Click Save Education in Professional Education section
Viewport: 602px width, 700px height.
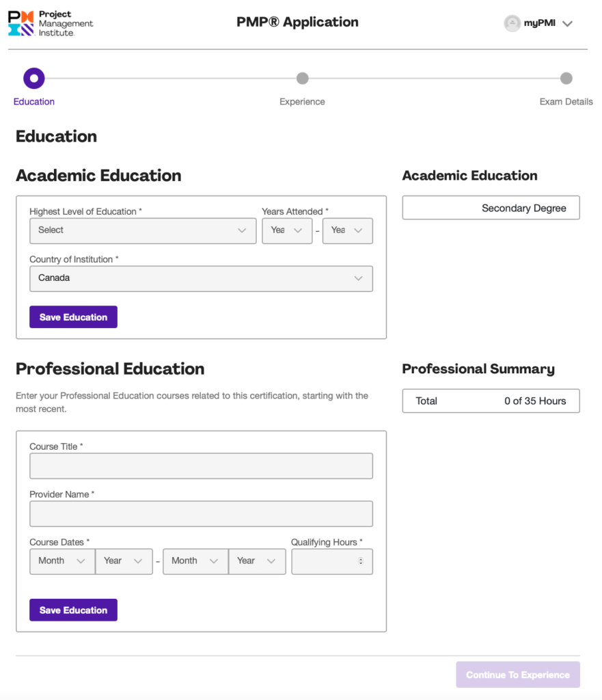[x=73, y=610]
